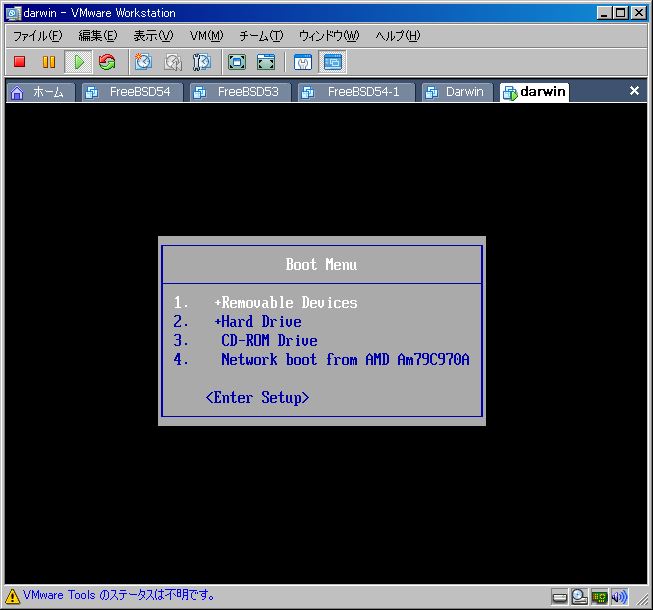653x610 pixels.
Task: Toggle the console view toolbar icon
Action: 332,62
